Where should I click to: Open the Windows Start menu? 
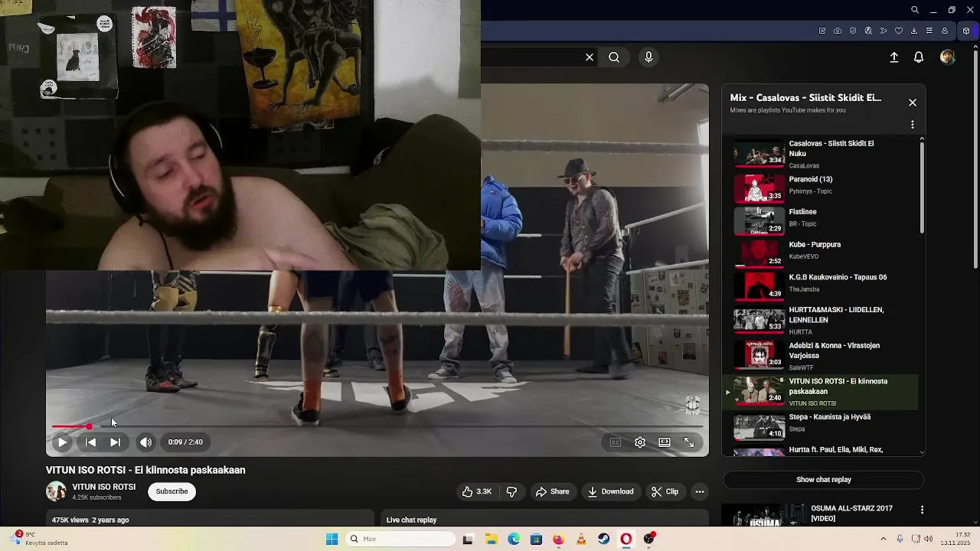pyautogui.click(x=332, y=539)
